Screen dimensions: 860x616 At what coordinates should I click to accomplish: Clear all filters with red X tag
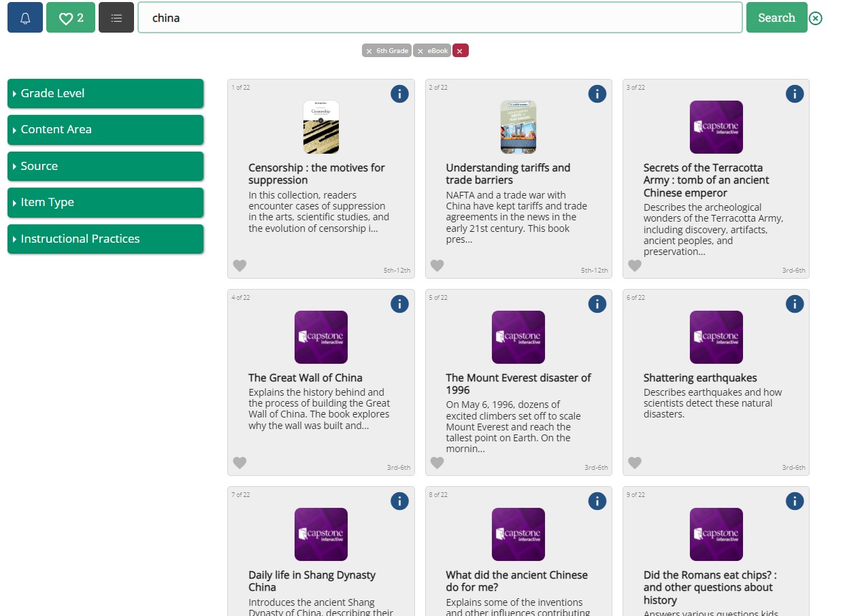tap(461, 51)
